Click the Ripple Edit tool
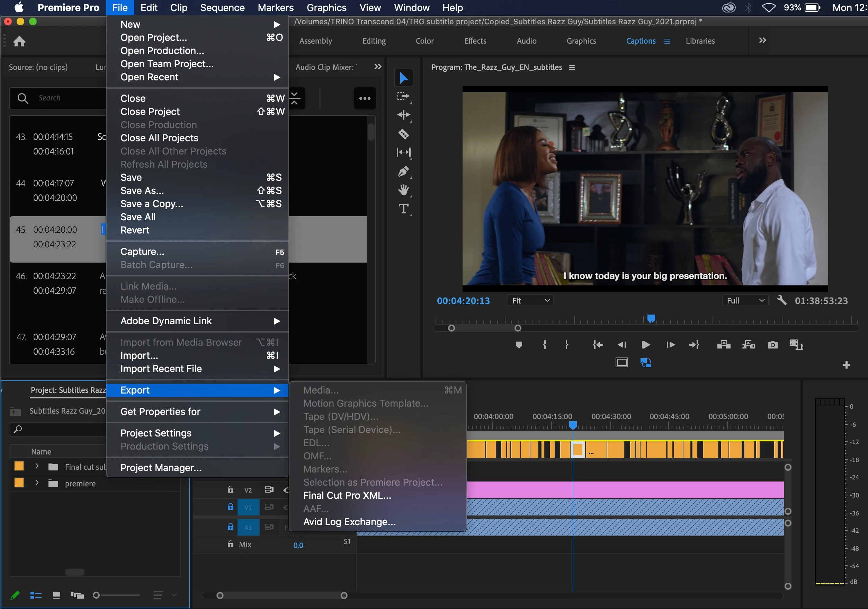 click(403, 115)
